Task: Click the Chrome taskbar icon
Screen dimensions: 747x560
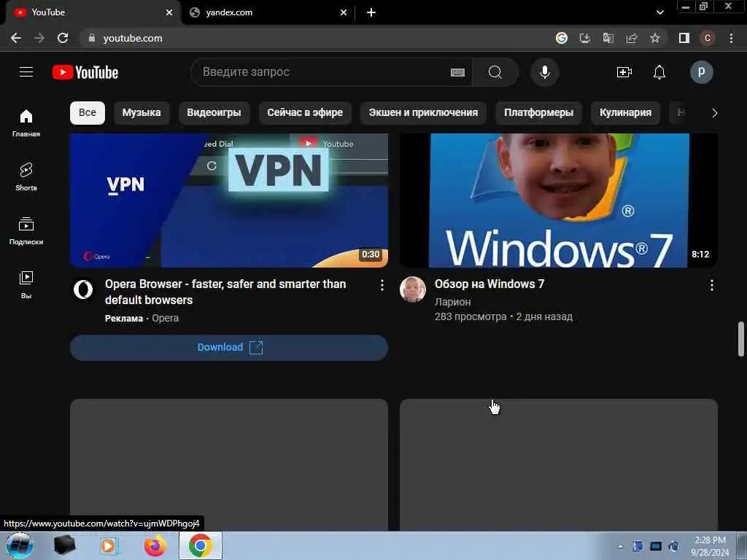Action: coord(201,545)
